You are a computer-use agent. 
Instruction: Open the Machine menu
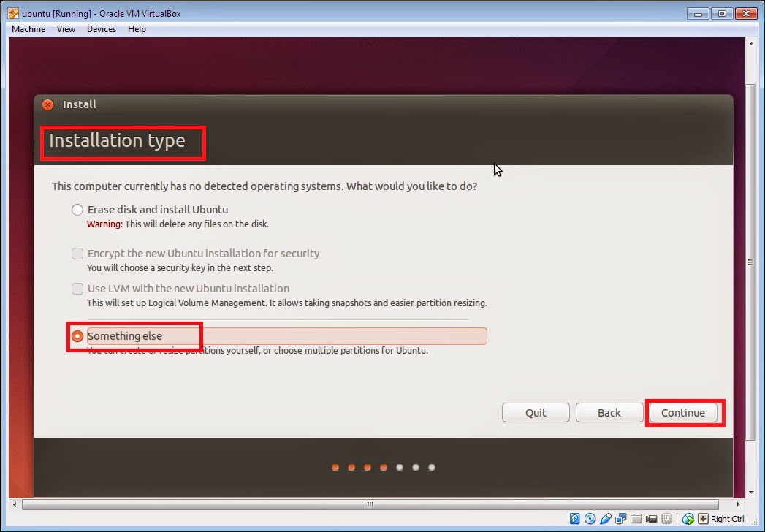pos(28,29)
